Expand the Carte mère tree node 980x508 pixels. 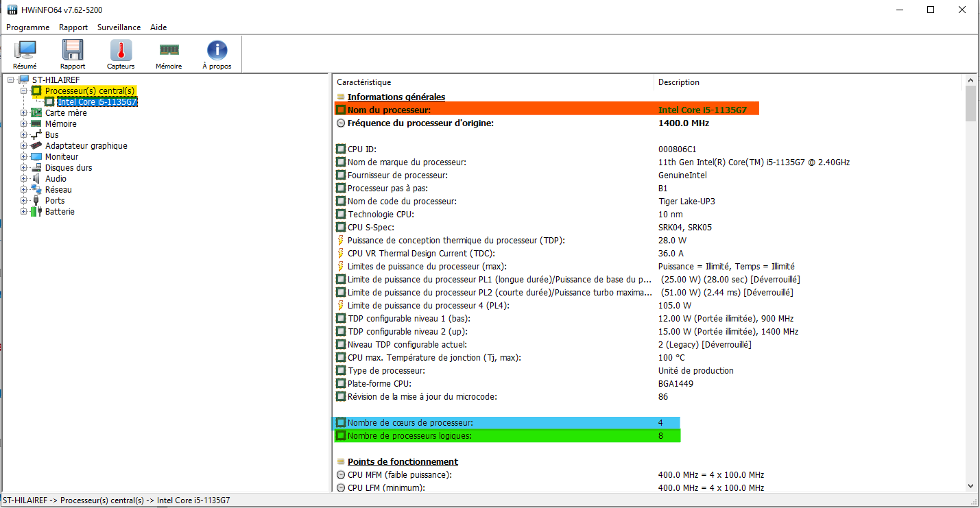pos(24,113)
